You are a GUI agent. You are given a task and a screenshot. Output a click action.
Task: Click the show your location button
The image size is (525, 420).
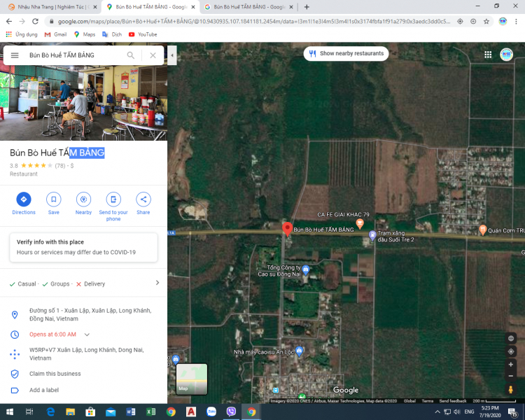click(x=510, y=351)
